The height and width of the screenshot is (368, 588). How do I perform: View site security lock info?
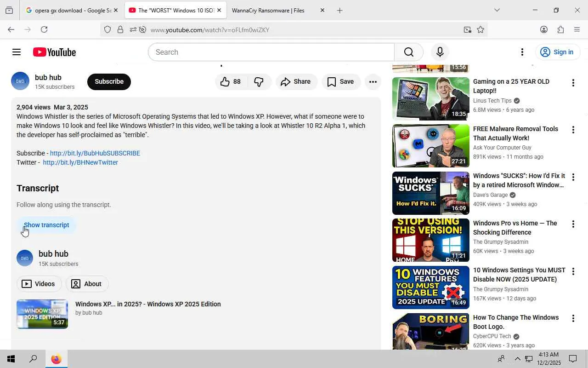click(x=120, y=30)
